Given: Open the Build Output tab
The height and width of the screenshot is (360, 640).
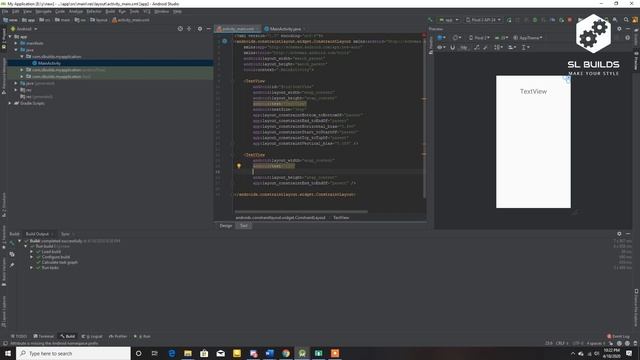Looking at the screenshot, I should tap(37, 234).
